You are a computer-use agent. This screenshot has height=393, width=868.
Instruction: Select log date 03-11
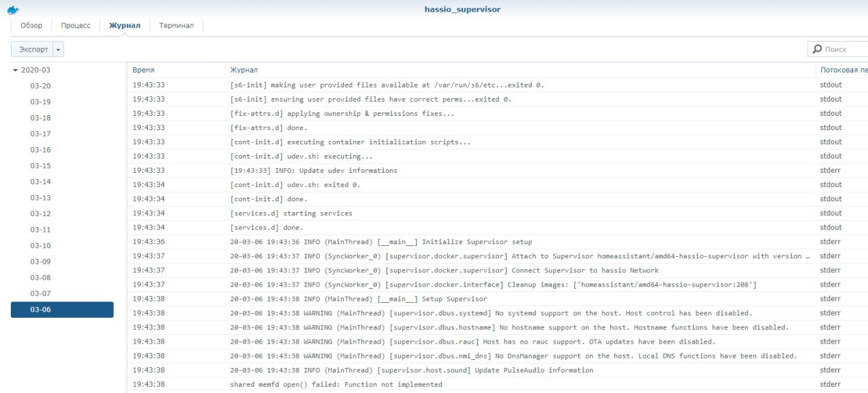pyautogui.click(x=41, y=230)
